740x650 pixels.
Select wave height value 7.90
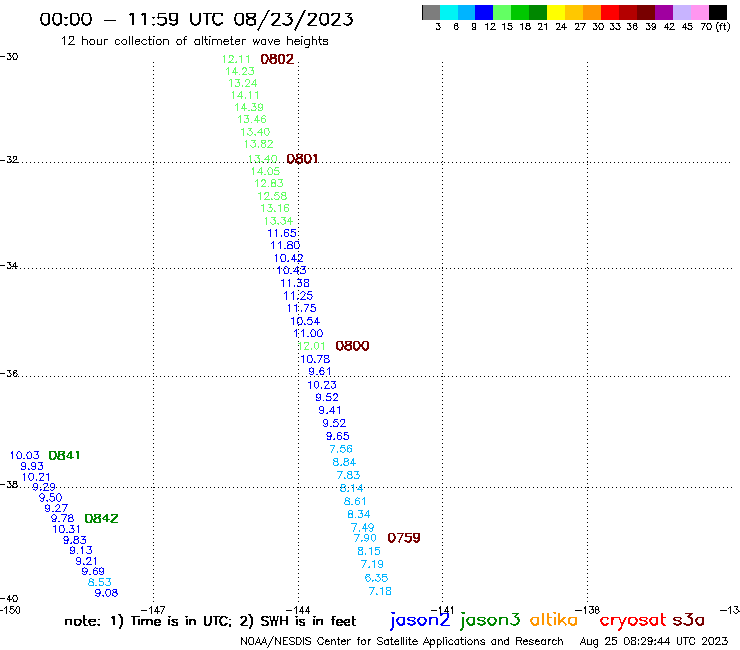pos(365,538)
